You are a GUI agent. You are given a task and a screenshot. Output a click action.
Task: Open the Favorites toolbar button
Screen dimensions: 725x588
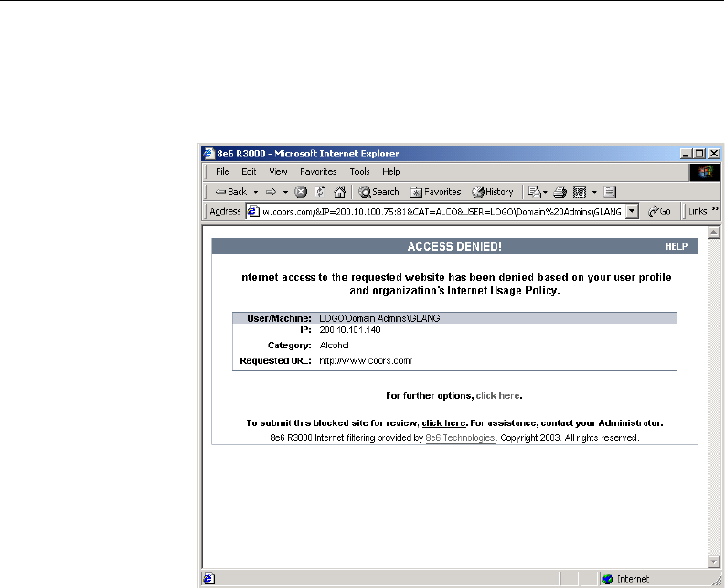tap(436, 191)
